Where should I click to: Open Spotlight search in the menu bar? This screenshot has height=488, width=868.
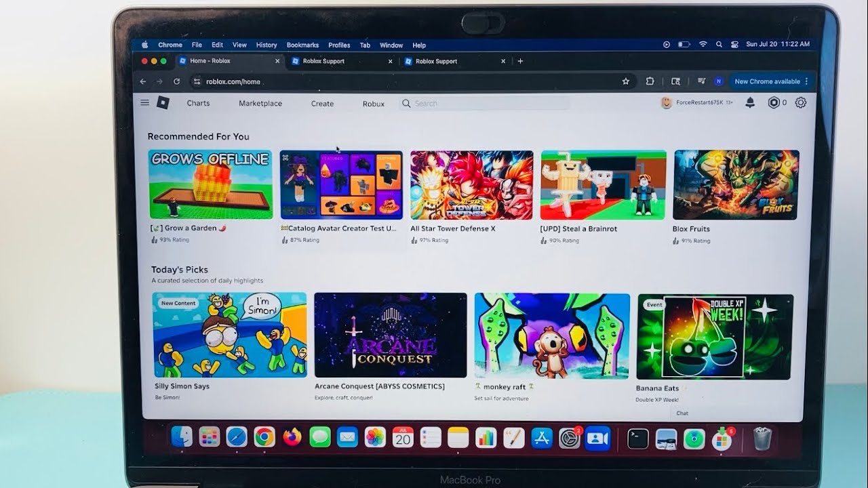tap(719, 44)
